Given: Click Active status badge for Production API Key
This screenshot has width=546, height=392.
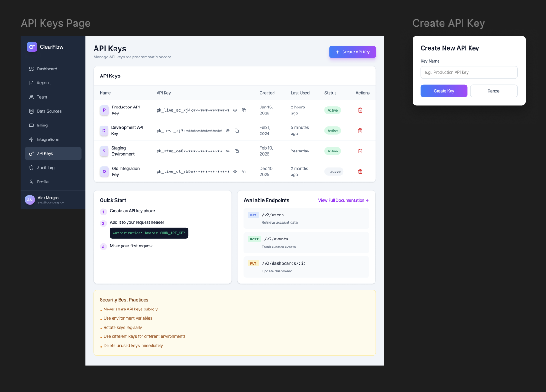Looking at the screenshot, I should (332, 110).
